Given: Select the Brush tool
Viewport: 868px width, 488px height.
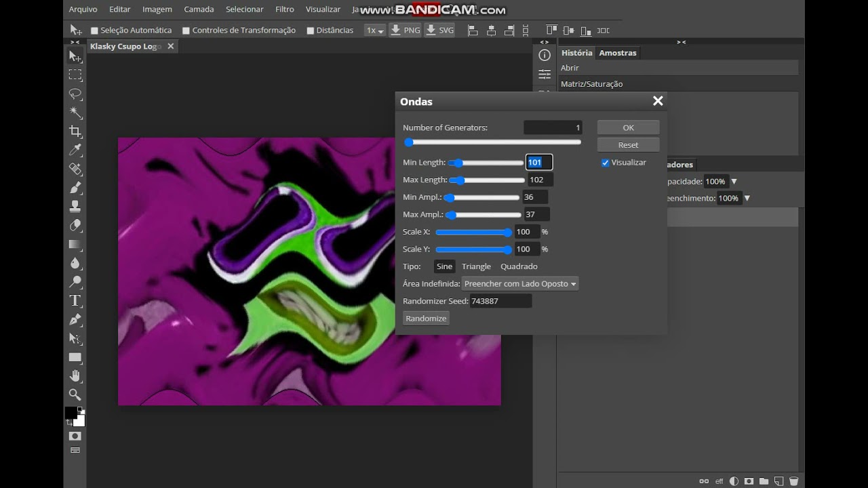Looking at the screenshot, I should tap(75, 188).
